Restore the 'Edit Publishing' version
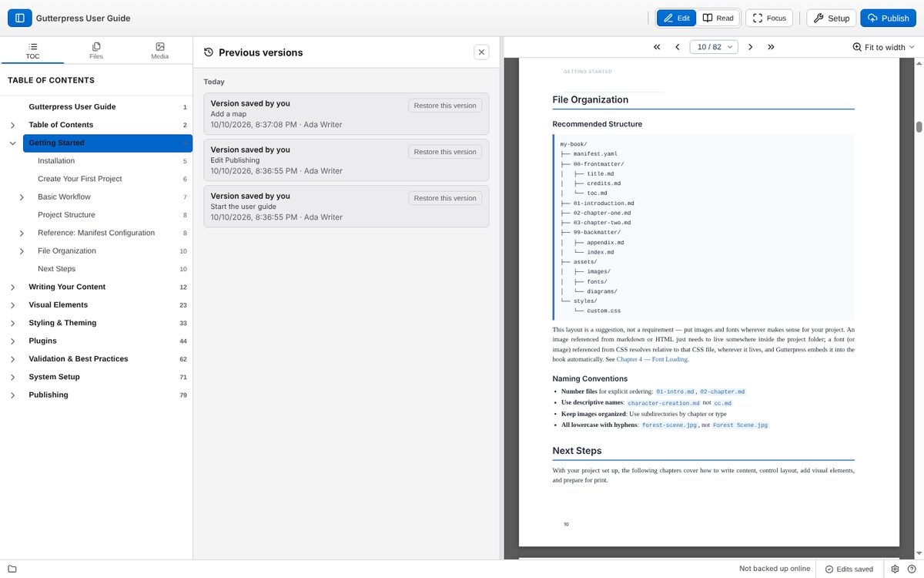Image resolution: width=924 pixels, height=578 pixels. [x=445, y=152]
